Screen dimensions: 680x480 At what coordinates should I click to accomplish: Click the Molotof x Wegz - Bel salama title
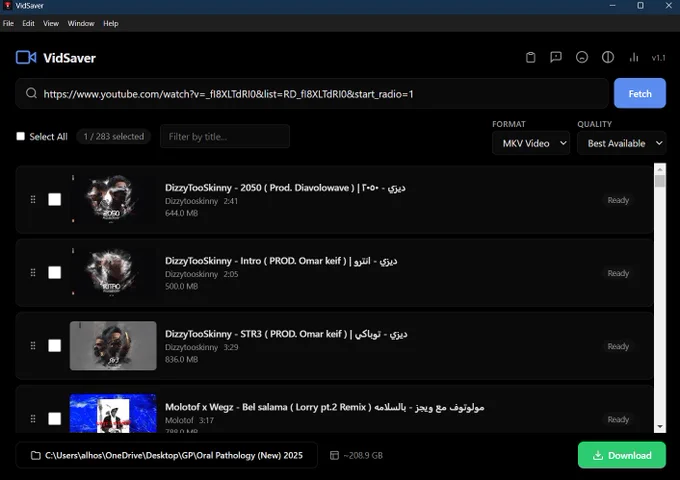324,407
